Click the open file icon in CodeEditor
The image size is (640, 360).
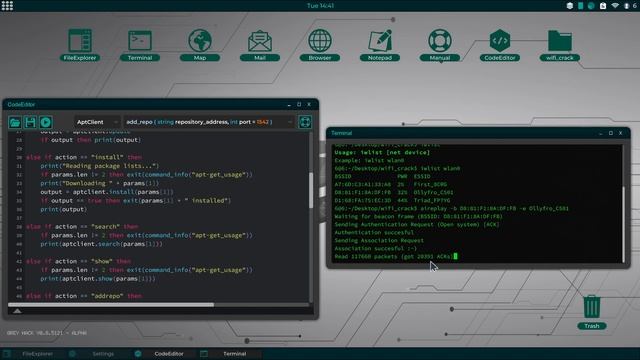(x=15, y=122)
